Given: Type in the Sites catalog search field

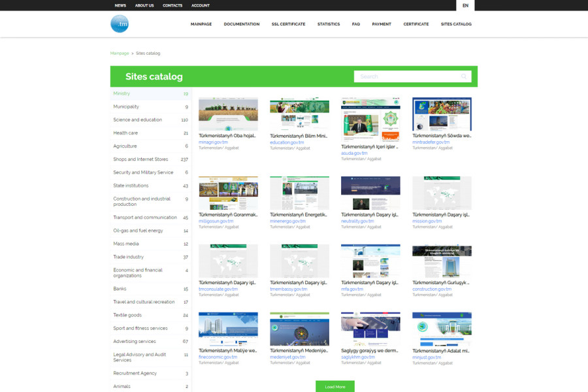Looking at the screenshot, I should 405,76.
